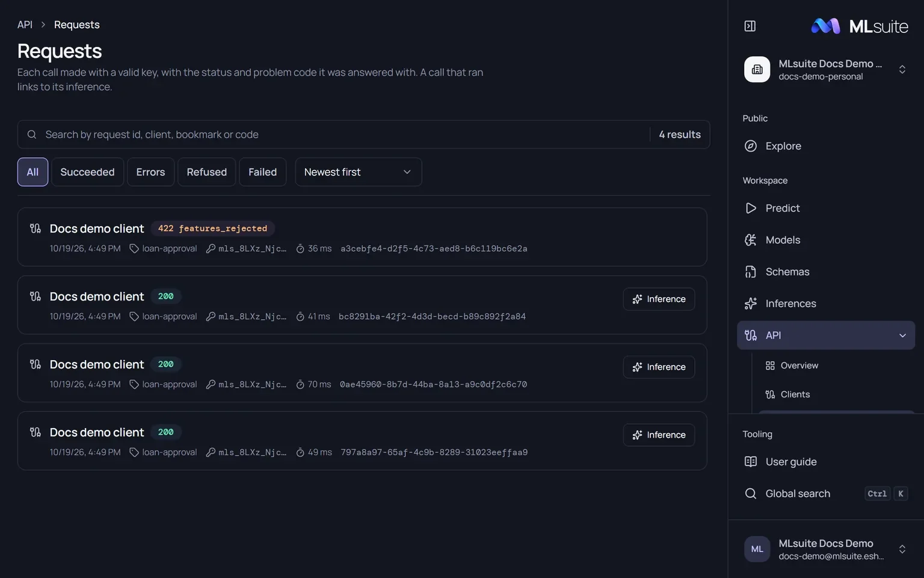Open Inference for the 70 ms request
This screenshot has width=924, height=578.
click(x=659, y=367)
